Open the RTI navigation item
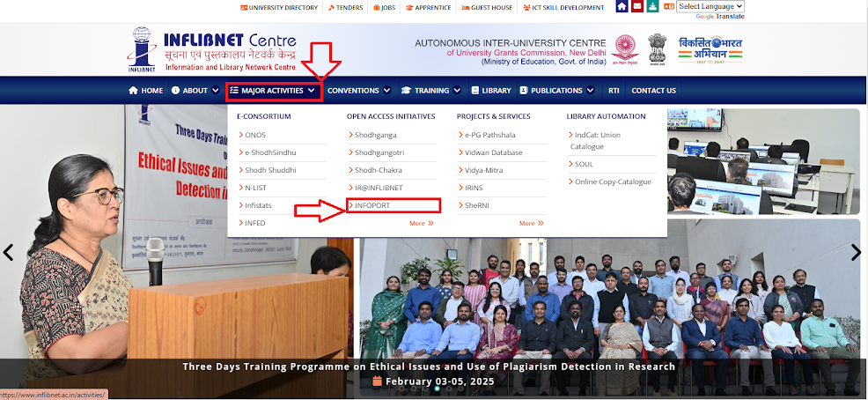868x400 pixels. click(614, 90)
